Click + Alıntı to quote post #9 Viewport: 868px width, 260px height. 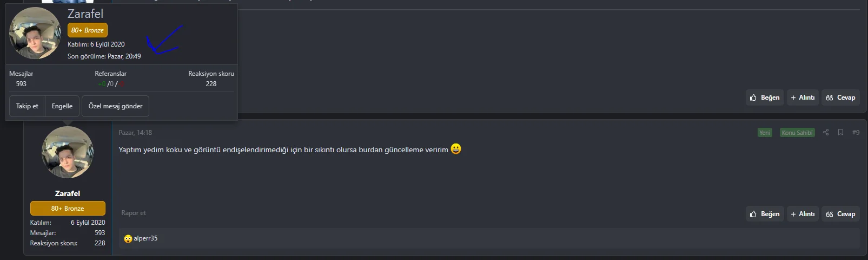click(x=803, y=214)
